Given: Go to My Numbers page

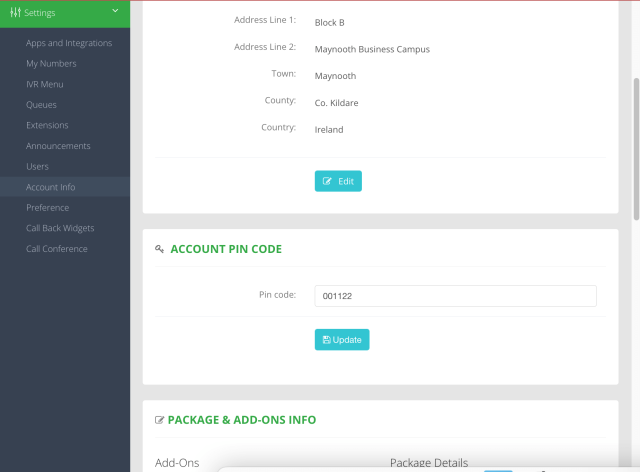Looking at the screenshot, I should [x=51, y=64].
